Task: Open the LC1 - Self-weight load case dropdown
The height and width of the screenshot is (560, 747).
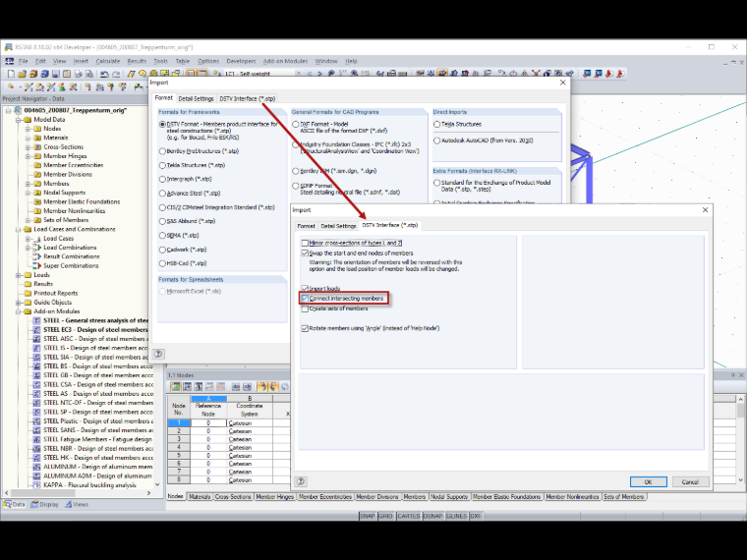Action: 298,74
